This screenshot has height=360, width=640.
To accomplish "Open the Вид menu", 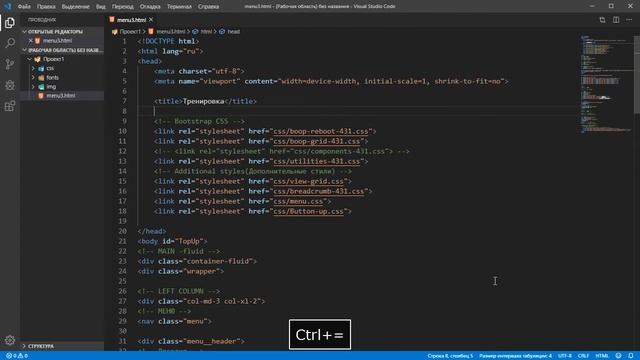I will [100, 7].
